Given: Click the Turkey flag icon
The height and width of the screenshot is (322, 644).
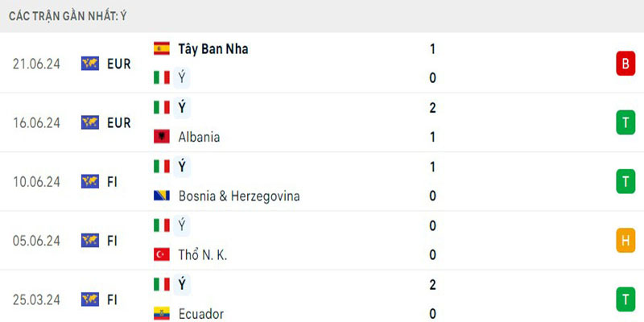Looking at the screenshot, I should tap(162, 254).
